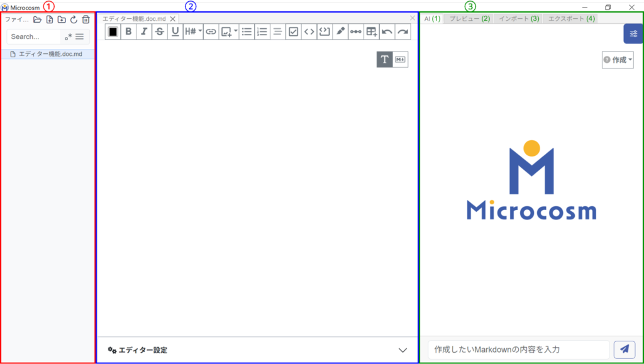Send the AI prompt
644x364 pixels.
pos(625,350)
